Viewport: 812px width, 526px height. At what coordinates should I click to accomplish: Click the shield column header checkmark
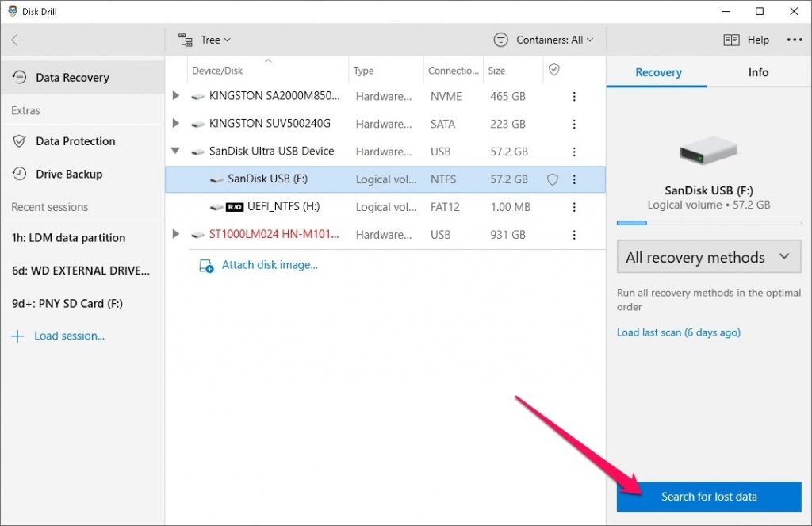click(553, 70)
